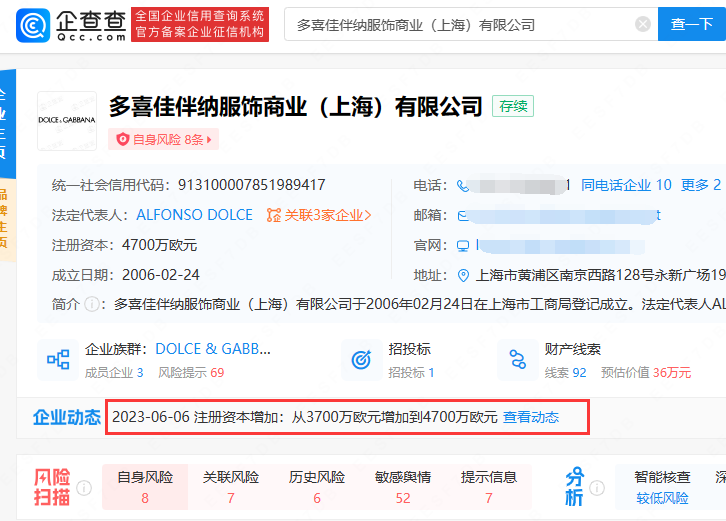The height and width of the screenshot is (521, 726).
Task: Click the 简介 info circle icon
Action: 92,305
